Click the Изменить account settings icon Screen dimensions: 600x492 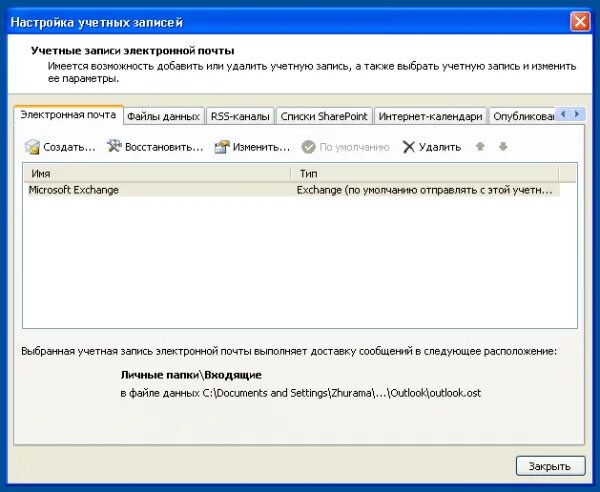pos(222,147)
